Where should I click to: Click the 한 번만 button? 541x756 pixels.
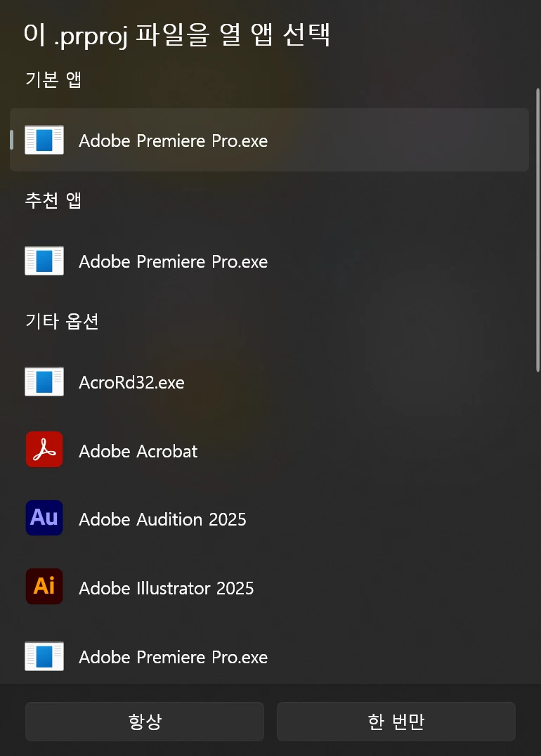click(396, 722)
